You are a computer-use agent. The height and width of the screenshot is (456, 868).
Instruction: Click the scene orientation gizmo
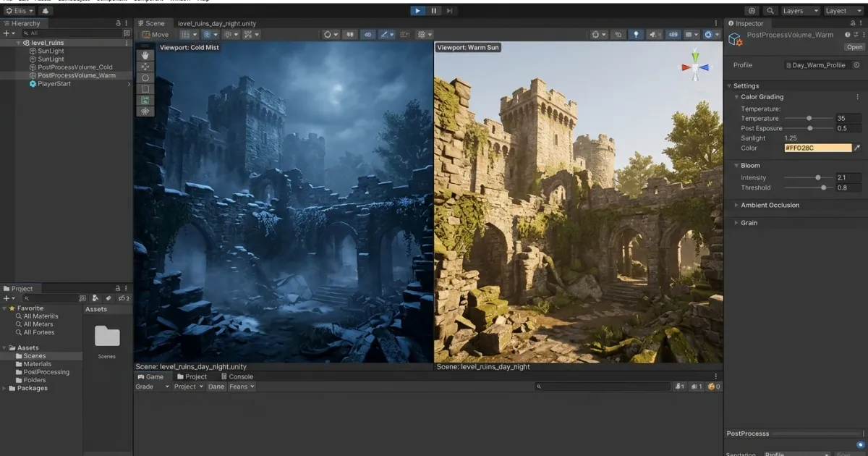pos(696,66)
